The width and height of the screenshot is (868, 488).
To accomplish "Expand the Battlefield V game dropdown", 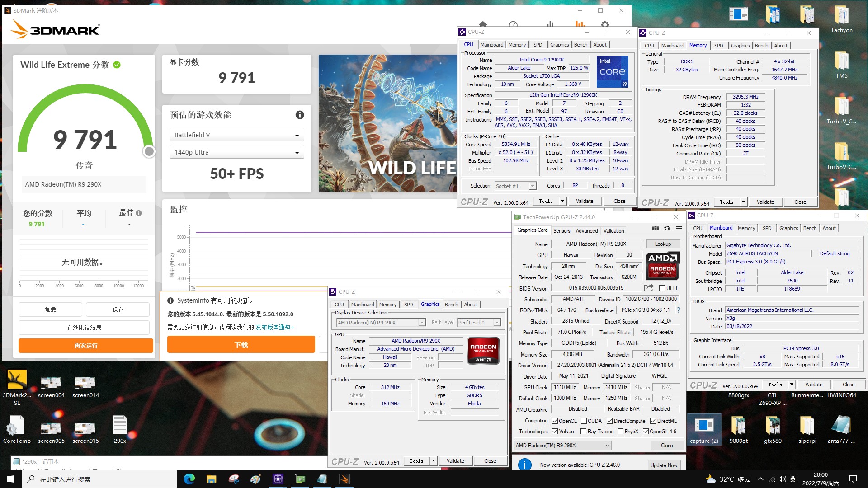I will 236,135.
